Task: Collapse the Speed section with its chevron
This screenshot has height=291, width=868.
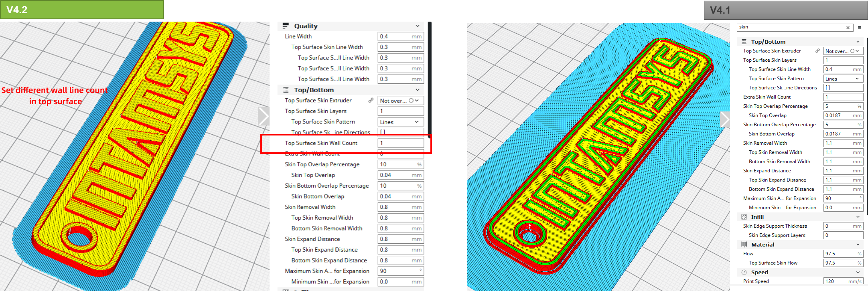Action: click(858, 272)
